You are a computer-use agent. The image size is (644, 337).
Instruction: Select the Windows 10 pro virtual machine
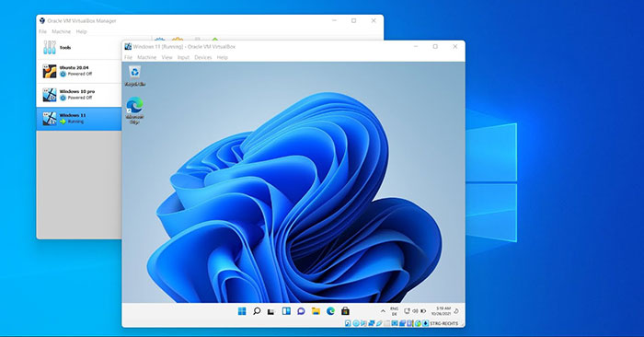(79, 95)
